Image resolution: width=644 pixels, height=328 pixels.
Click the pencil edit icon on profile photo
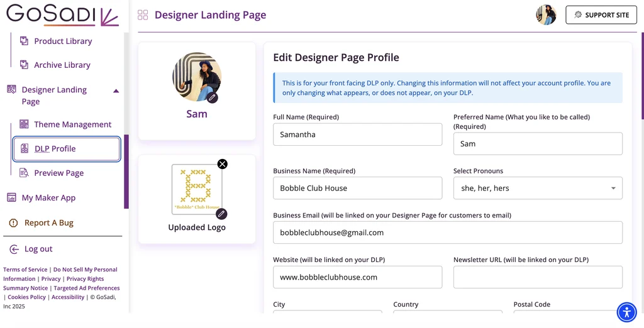[213, 97]
